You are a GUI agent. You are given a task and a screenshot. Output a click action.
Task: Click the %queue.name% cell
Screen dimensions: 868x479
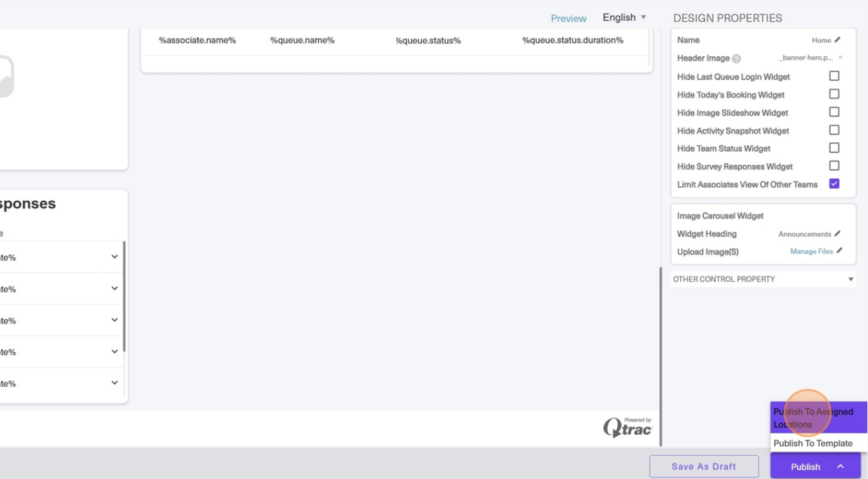click(x=302, y=40)
